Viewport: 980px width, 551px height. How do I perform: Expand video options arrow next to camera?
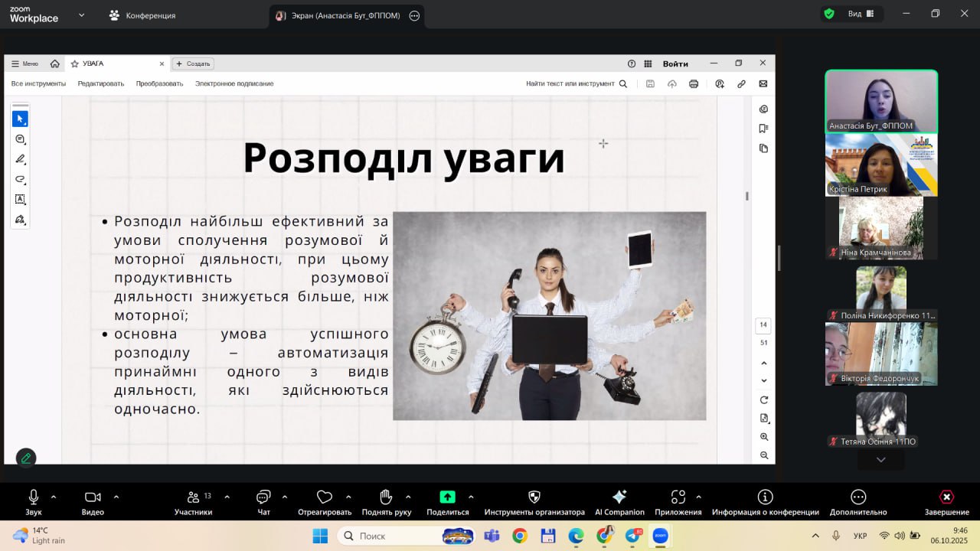(116, 497)
